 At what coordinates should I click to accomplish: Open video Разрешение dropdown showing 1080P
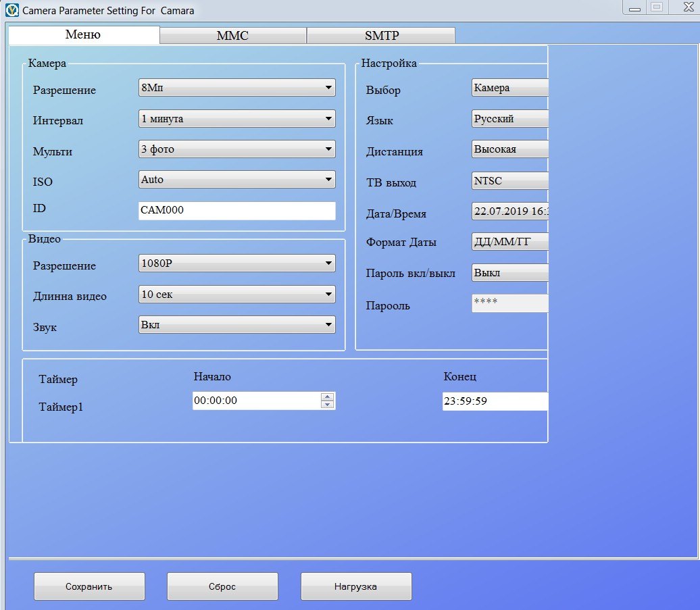(236, 263)
